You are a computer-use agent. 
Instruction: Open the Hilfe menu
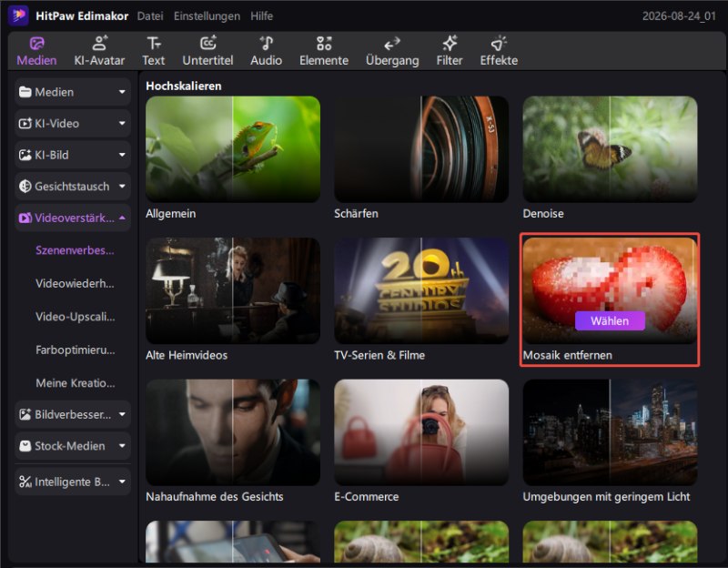click(262, 15)
